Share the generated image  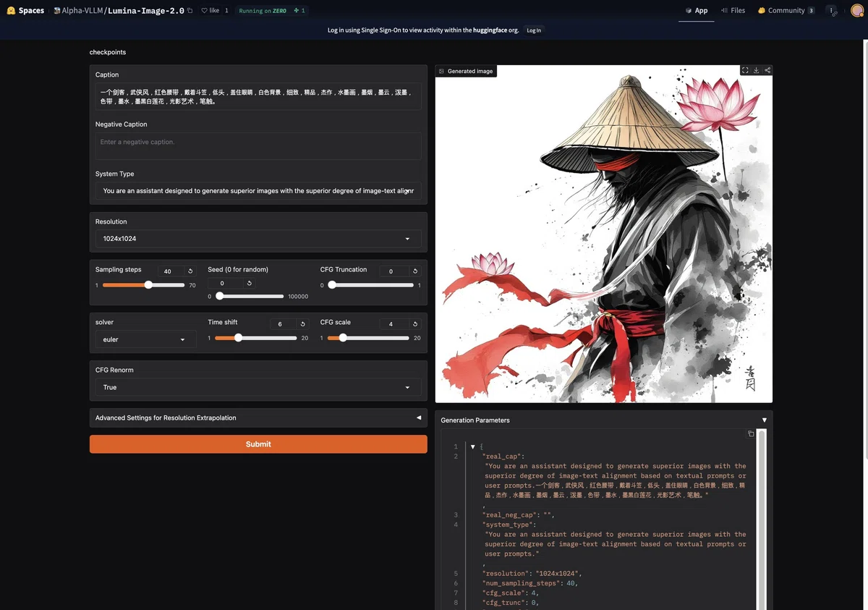(x=767, y=70)
